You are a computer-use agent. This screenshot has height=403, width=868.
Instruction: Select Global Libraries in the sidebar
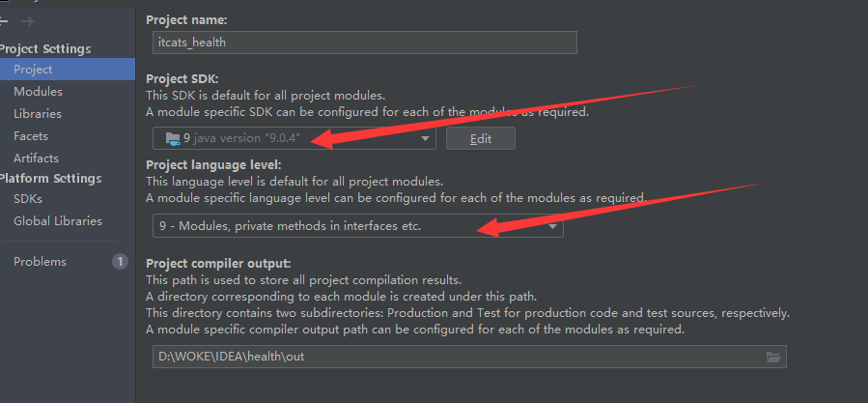tap(57, 221)
